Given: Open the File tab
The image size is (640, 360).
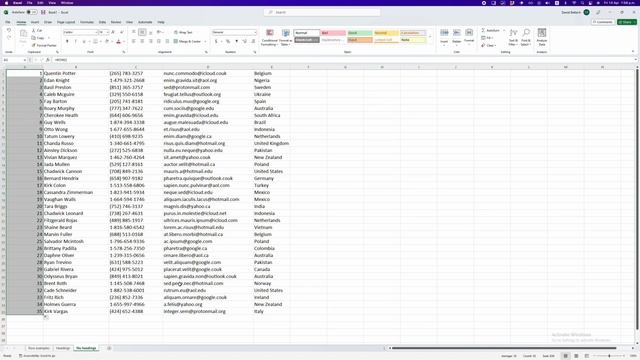Looking at the screenshot, I should pyautogui.click(x=7, y=22).
